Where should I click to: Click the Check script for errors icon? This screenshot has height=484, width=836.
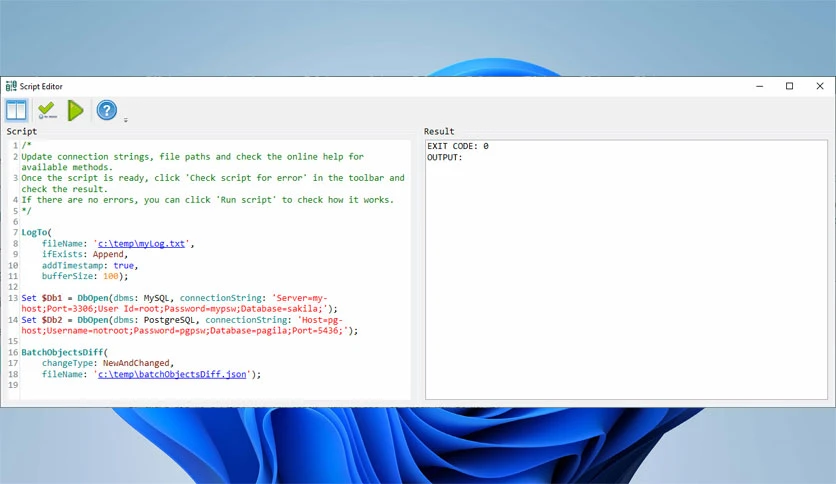tap(47, 110)
